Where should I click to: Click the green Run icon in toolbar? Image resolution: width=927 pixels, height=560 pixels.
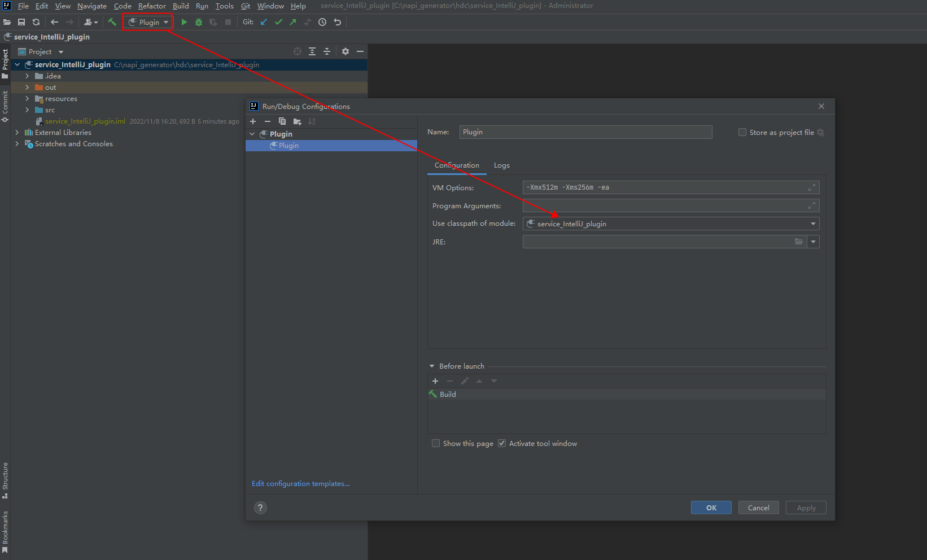(x=184, y=22)
